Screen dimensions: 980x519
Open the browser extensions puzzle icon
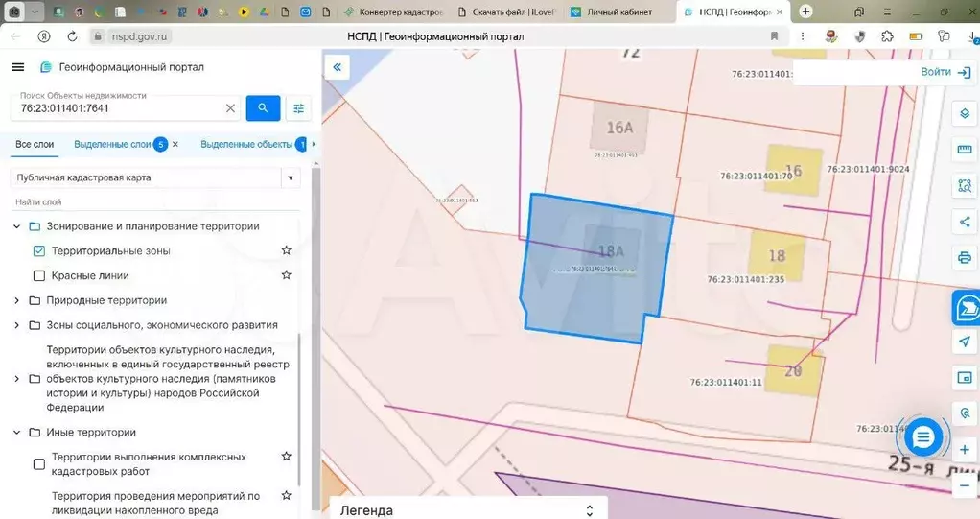click(x=888, y=36)
